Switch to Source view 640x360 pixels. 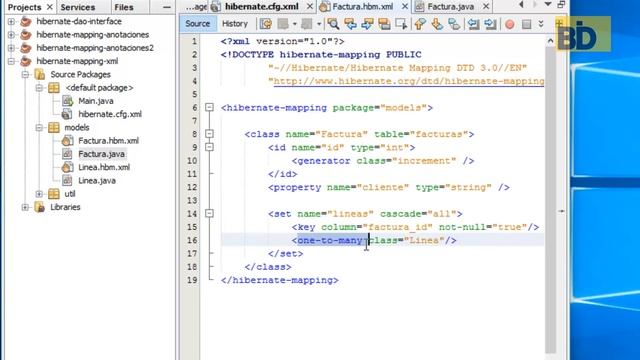(198, 24)
